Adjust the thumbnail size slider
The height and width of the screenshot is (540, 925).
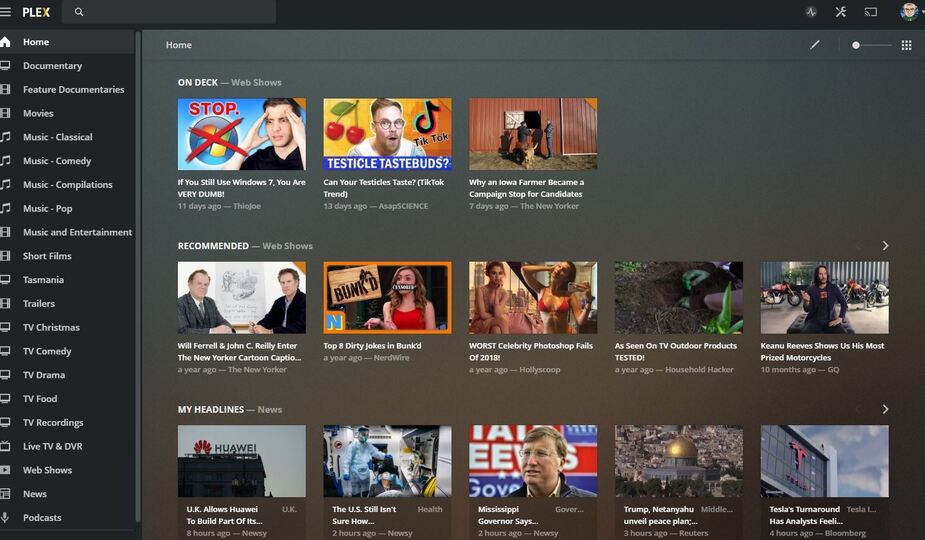(x=871, y=45)
